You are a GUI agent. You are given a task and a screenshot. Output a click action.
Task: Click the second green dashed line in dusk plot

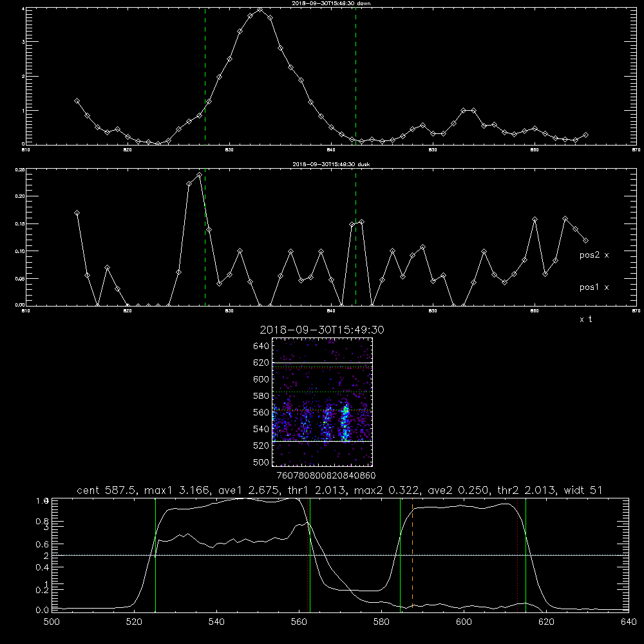point(355,237)
